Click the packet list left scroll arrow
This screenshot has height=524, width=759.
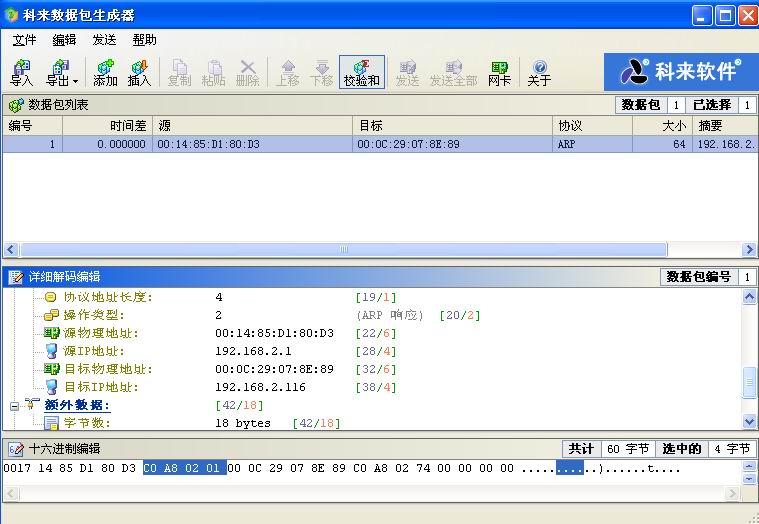11,250
